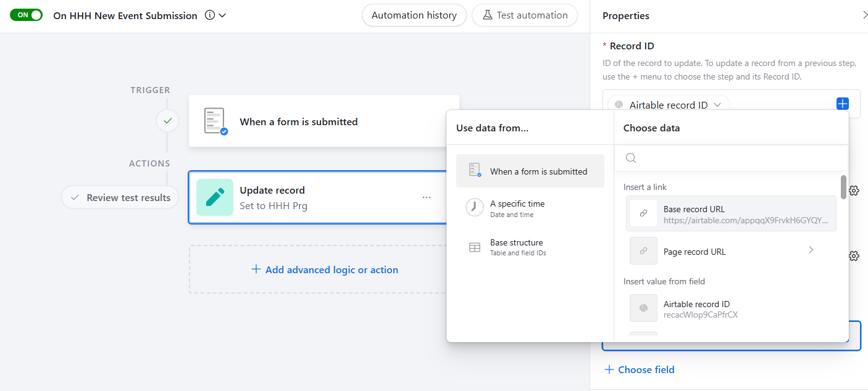Viewport: 868px width, 391px height.
Task: Expand automation name dropdown chevron
Action: point(222,15)
